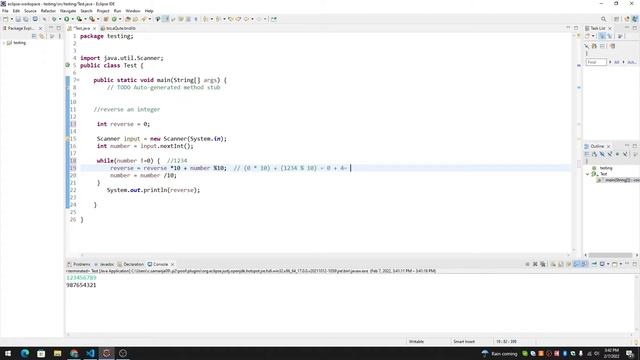Run the program with the green Run icon

point(67,19)
